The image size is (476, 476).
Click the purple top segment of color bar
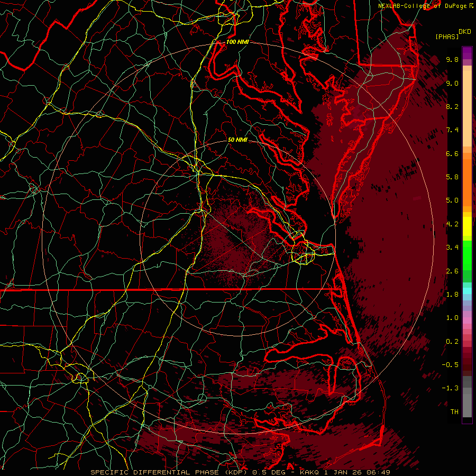tap(467, 53)
